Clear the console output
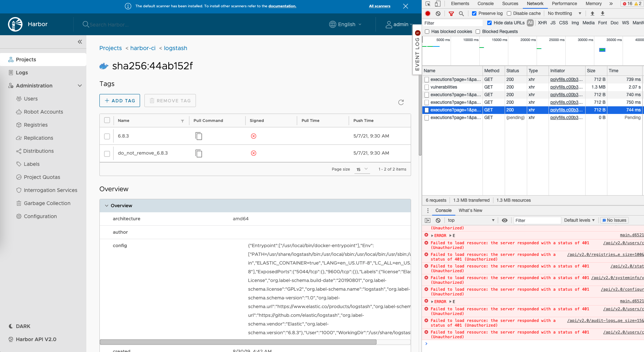This screenshot has width=644, height=352. click(x=438, y=220)
